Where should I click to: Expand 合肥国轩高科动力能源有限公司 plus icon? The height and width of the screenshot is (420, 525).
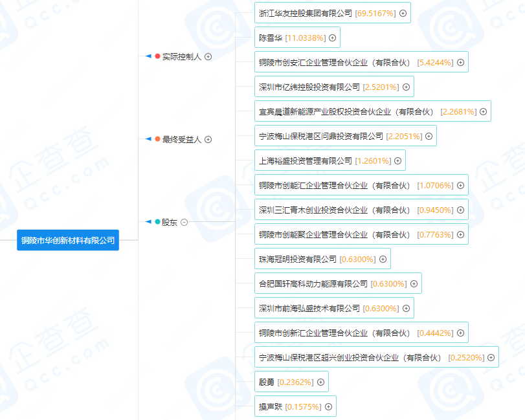tap(412, 283)
